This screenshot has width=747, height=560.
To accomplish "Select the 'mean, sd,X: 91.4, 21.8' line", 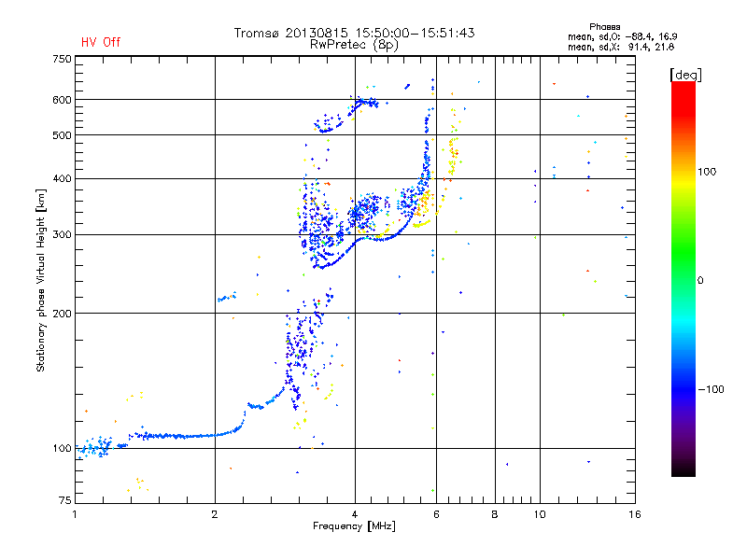I will (621, 47).
